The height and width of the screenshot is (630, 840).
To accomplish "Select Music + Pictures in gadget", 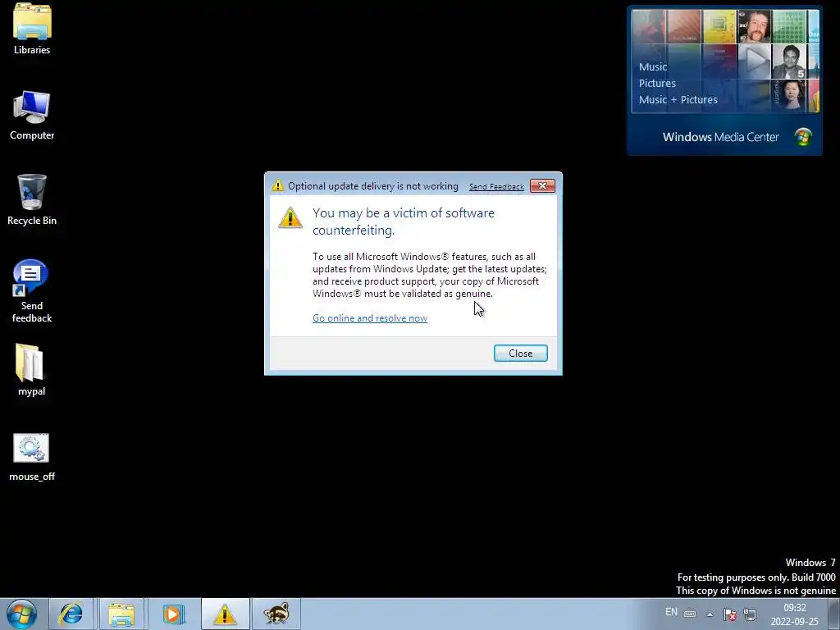I will pos(678,99).
